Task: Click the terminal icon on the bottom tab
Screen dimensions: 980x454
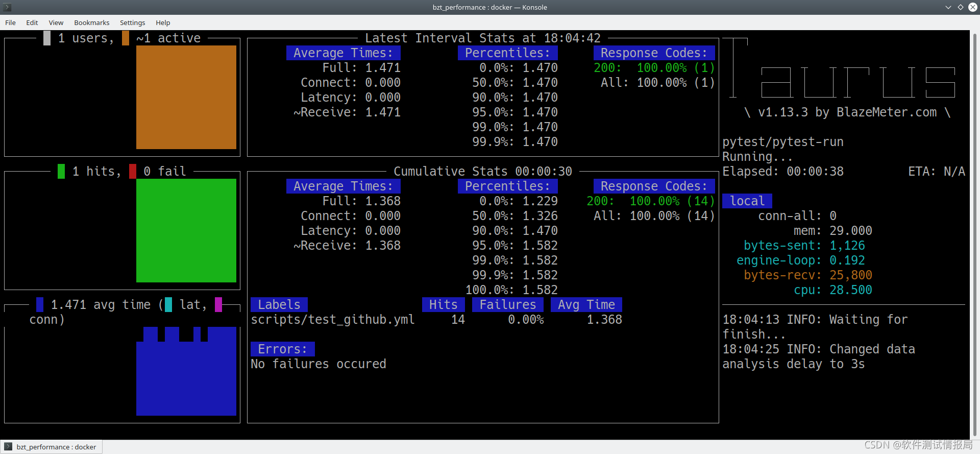Action: point(8,447)
